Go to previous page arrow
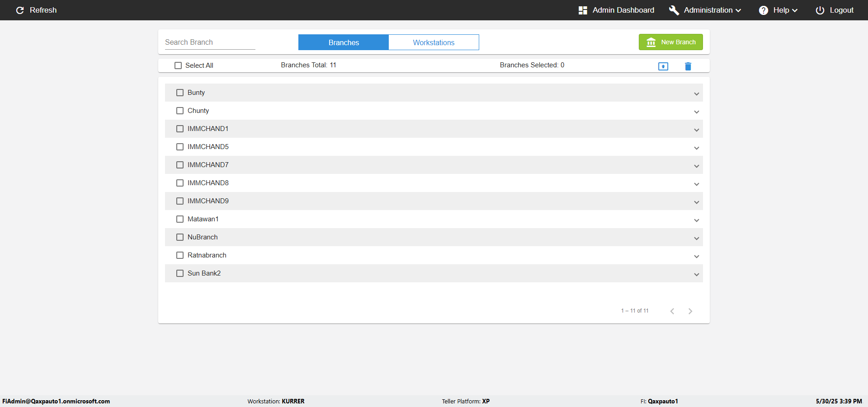868x407 pixels. pyautogui.click(x=672, y=311)
